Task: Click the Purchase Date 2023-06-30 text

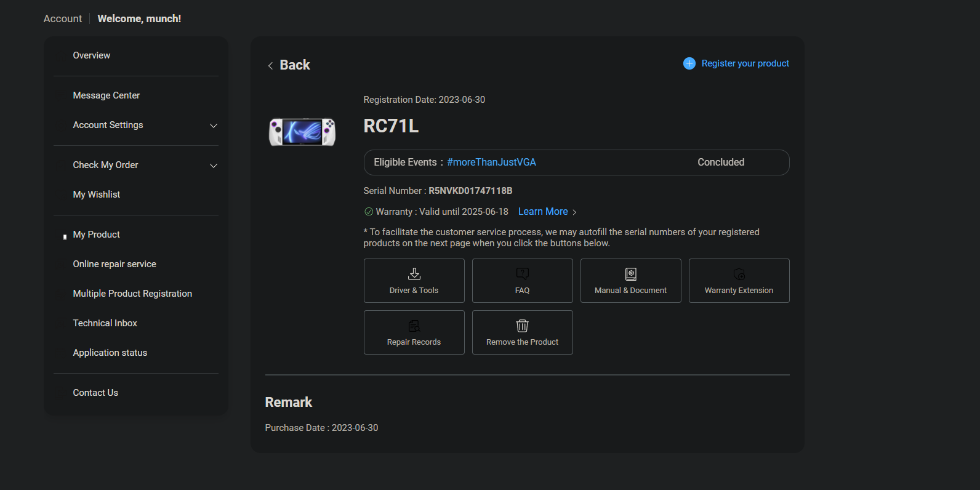Action: point(322,428)
